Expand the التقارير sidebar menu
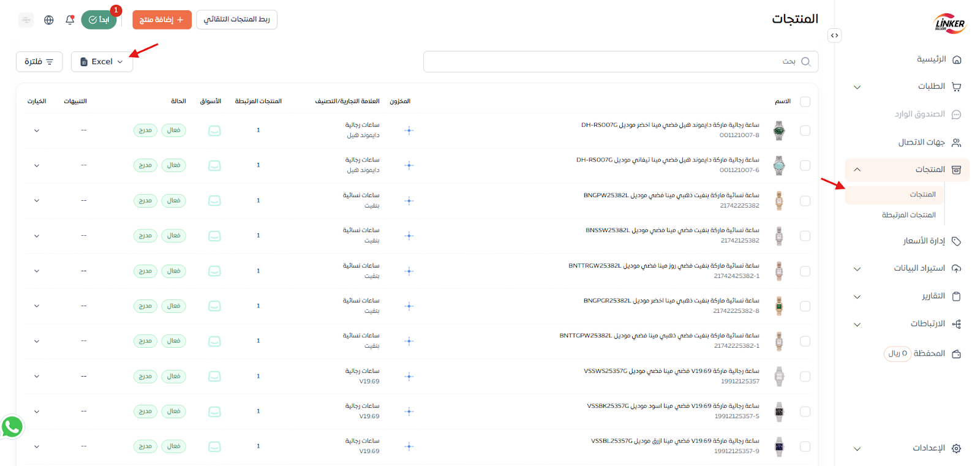Screen dimensions: 980x466 [x=858, y=297]
